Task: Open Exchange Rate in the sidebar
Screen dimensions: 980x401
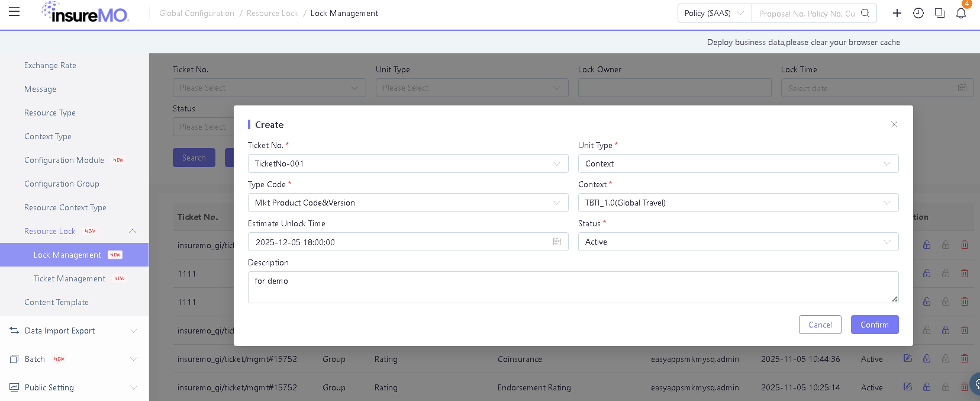Action: (50, 65)
